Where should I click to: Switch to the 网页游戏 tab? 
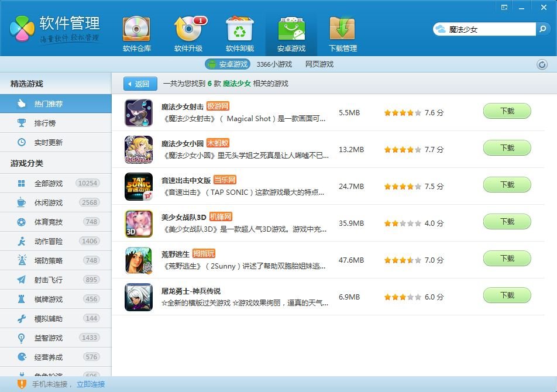(x=319, y=64)
